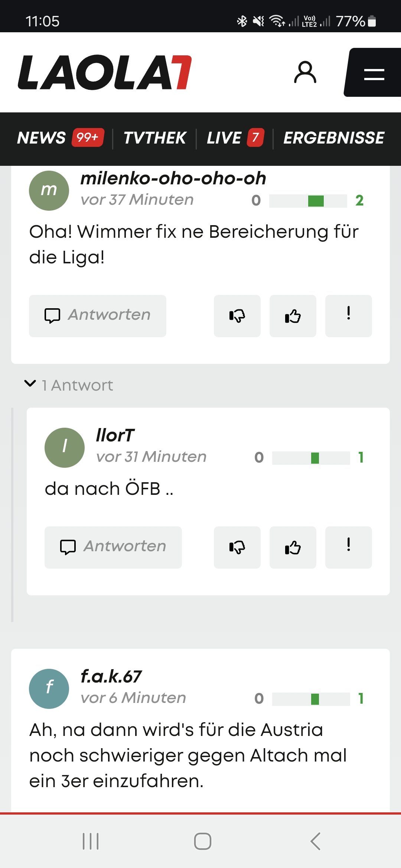The width and height of the screenshot is (401, 868).
Task: Report llorT's reply with exclamation icon
Action: point(348,548)
